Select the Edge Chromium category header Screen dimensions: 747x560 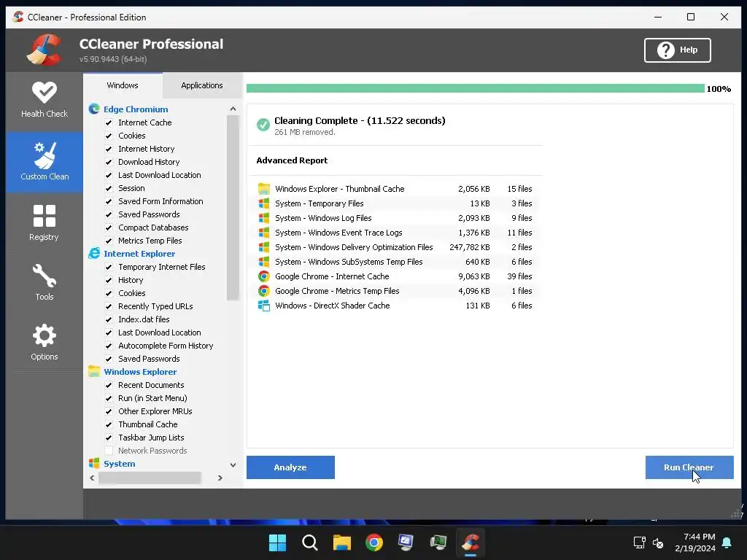pyautogui.click(x=136, y=109)
